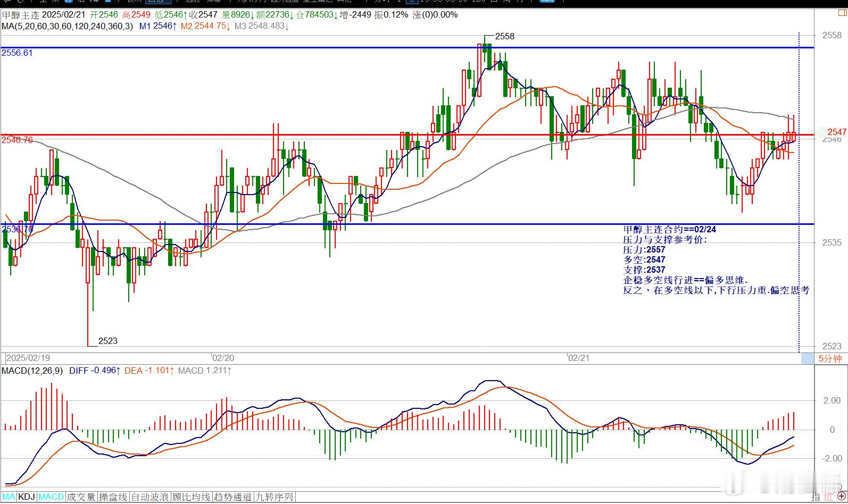Open the 九转序列 indicator tab
The image size is (848, 504).
point(274,497)
